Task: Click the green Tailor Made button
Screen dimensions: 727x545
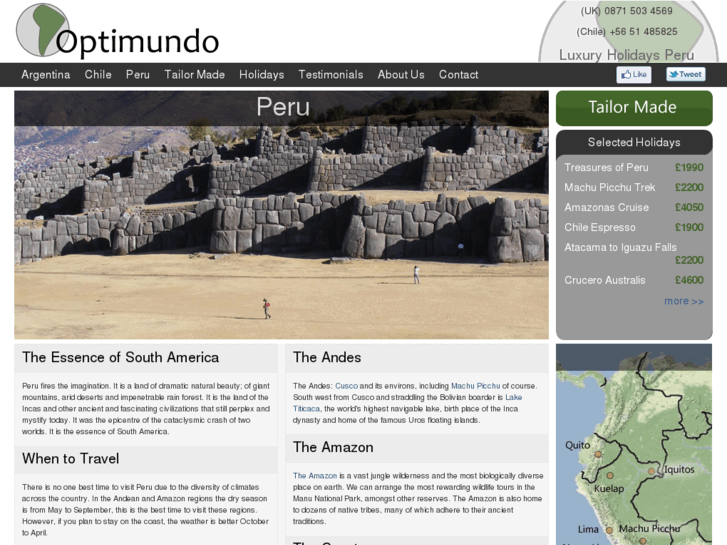Action: point(634,108)
